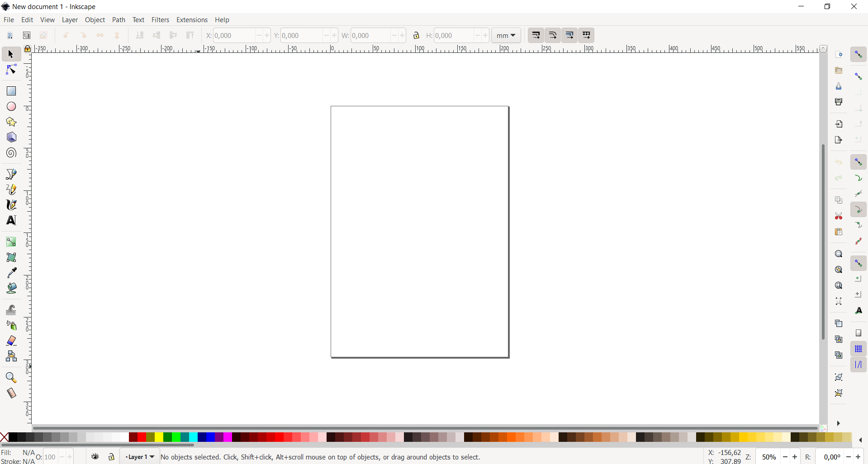Toggle move patterns with objects
The width and height of the screenshot is (868, 464).
click(586, 35)
